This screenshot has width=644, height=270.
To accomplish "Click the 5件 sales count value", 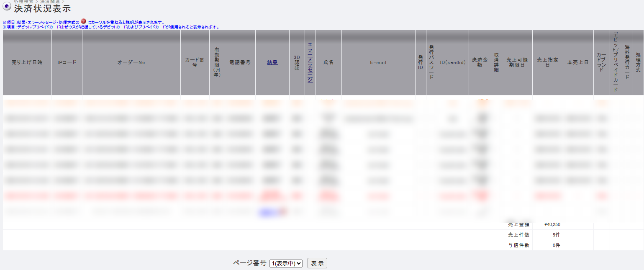I will click(556, 235).
